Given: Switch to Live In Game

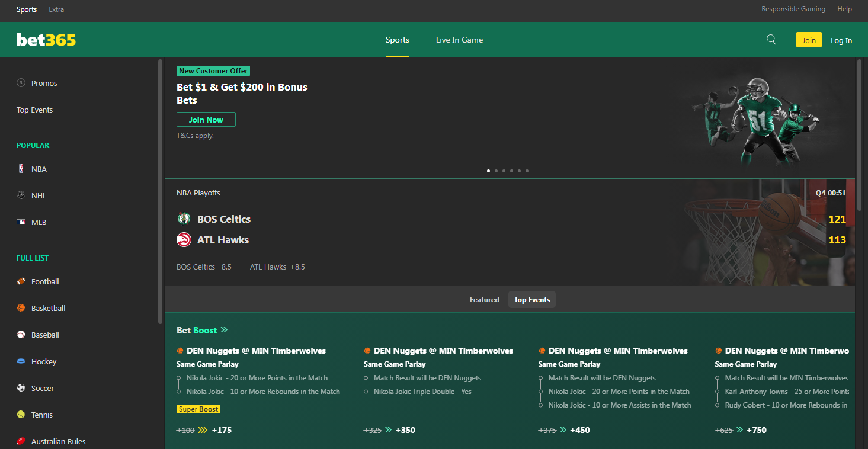Looking at the screenshot, I should (459, 40).
